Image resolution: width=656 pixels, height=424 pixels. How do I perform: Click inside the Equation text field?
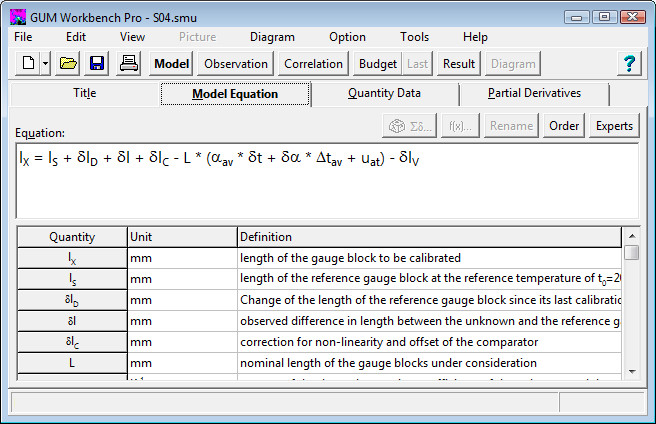[x=327, y=190]
